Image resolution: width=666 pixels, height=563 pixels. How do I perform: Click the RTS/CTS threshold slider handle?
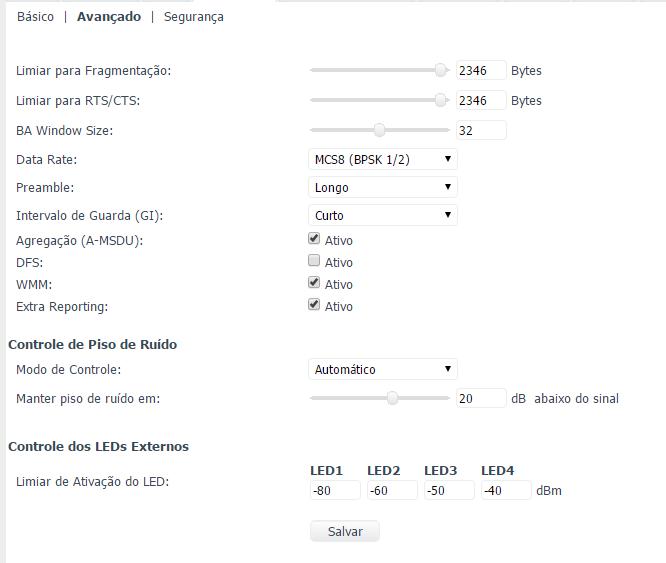pyautogui.click(x=440, y=100)
